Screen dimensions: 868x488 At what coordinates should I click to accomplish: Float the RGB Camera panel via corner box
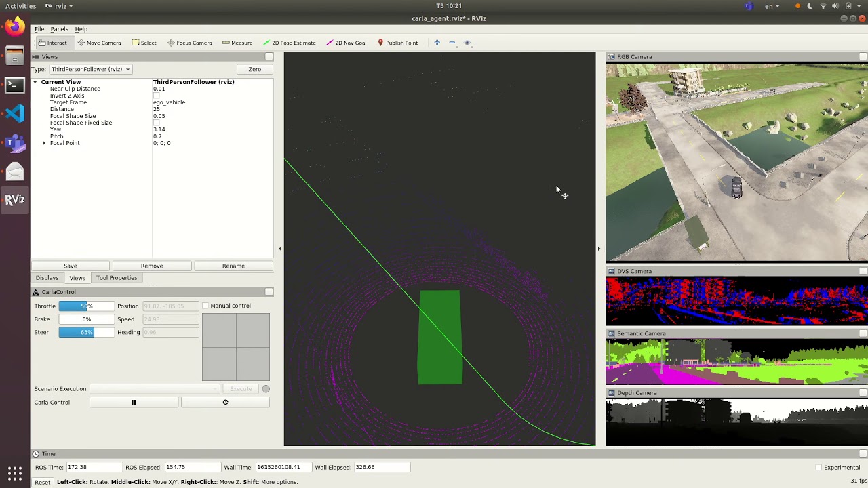(x=863, y=57)
